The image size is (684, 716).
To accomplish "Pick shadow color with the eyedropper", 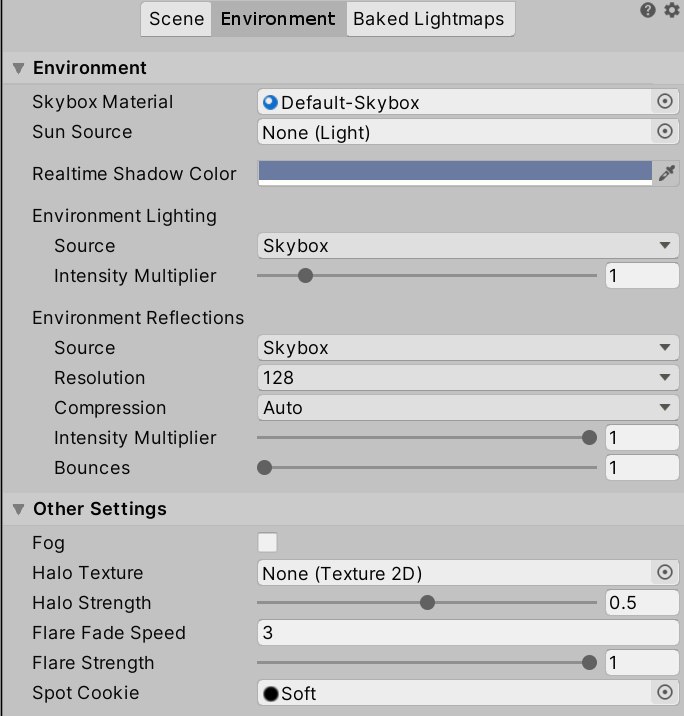I will tap(666, 173).
